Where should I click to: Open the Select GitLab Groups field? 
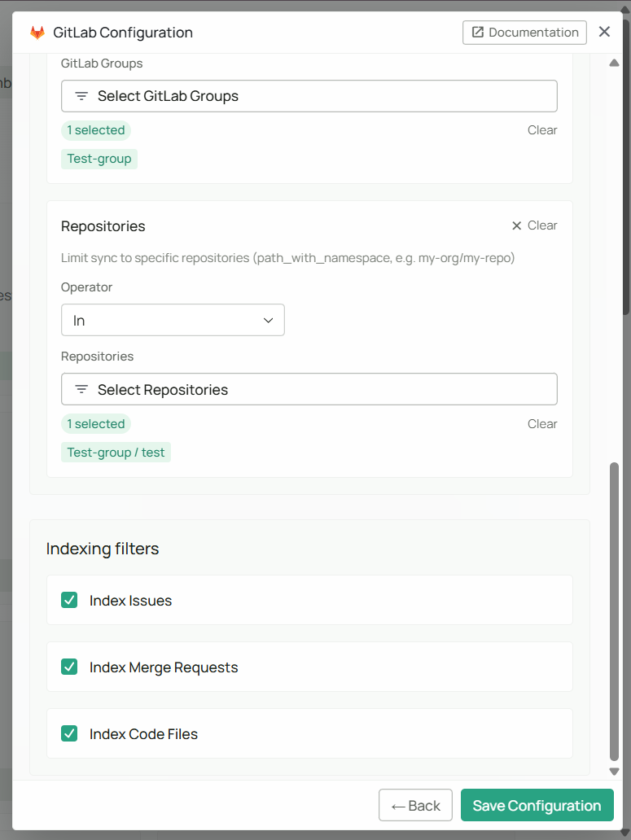(x=309, y=96)
